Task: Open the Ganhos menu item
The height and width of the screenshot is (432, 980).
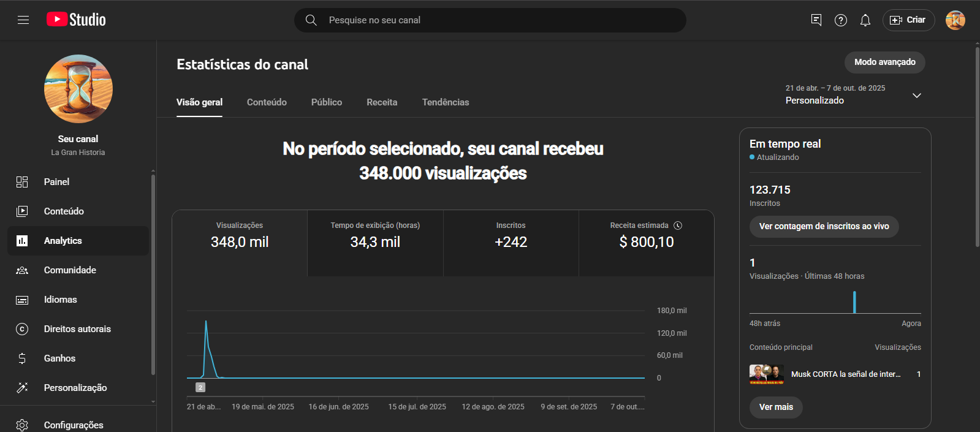Action: click(78, 358)
